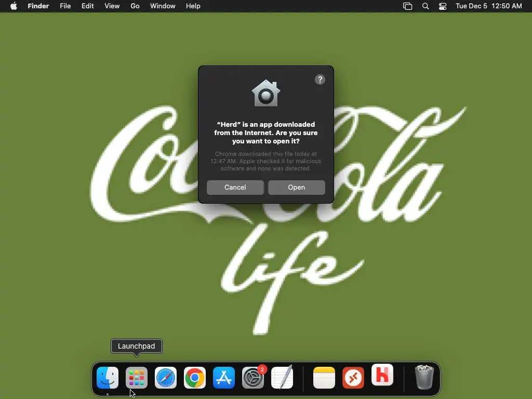The width and height of the screenshot is (532, 399).
Task: Click Screen Mirroring icon in menu bar
Action: pos(407,6)
